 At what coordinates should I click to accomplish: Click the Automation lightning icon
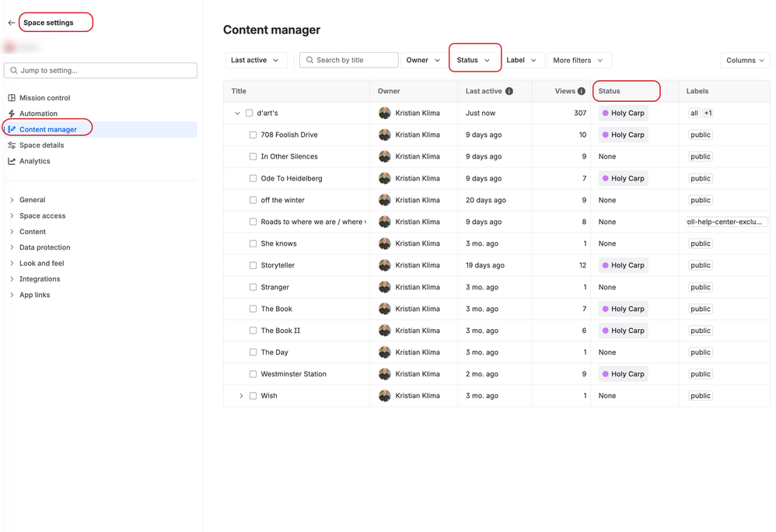point(12,114)
